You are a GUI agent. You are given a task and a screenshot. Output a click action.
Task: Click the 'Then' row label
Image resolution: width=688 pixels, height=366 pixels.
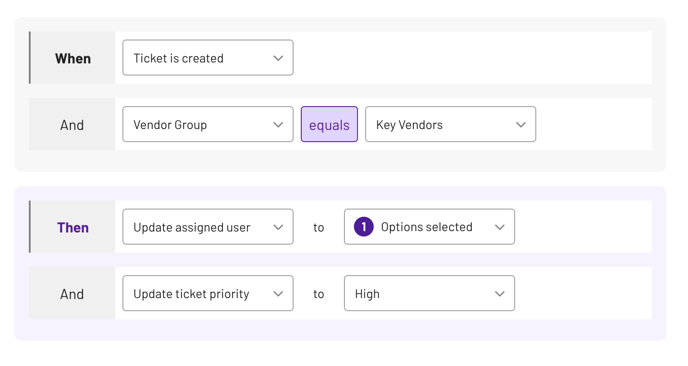(73, 227)
